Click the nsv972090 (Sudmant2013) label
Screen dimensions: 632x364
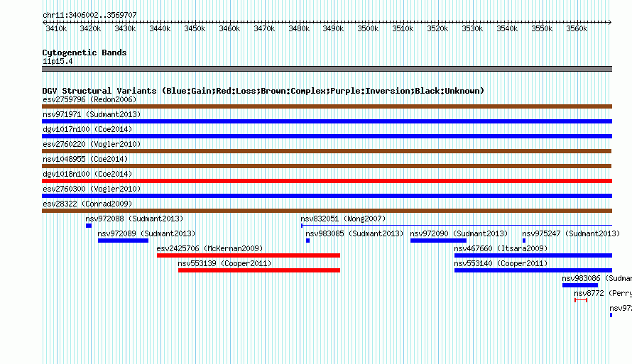click(459, 233)
